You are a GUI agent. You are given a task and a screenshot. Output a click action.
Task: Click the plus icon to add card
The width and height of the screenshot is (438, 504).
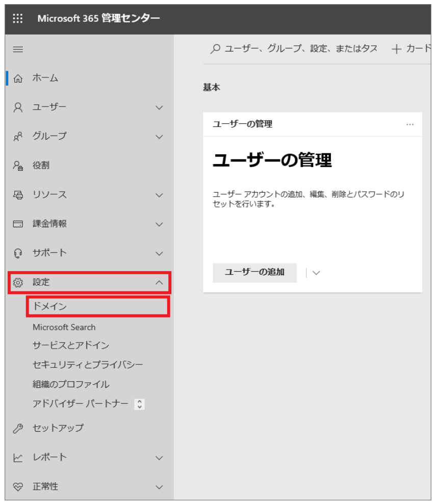pos(396,49)
